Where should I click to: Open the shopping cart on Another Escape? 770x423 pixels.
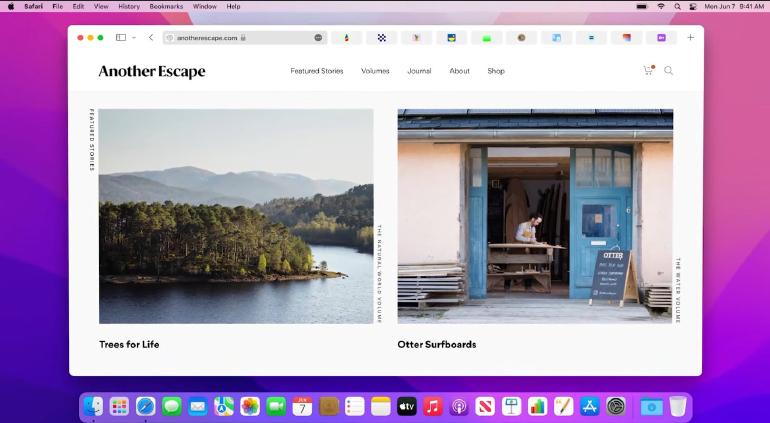pos(649,70)
